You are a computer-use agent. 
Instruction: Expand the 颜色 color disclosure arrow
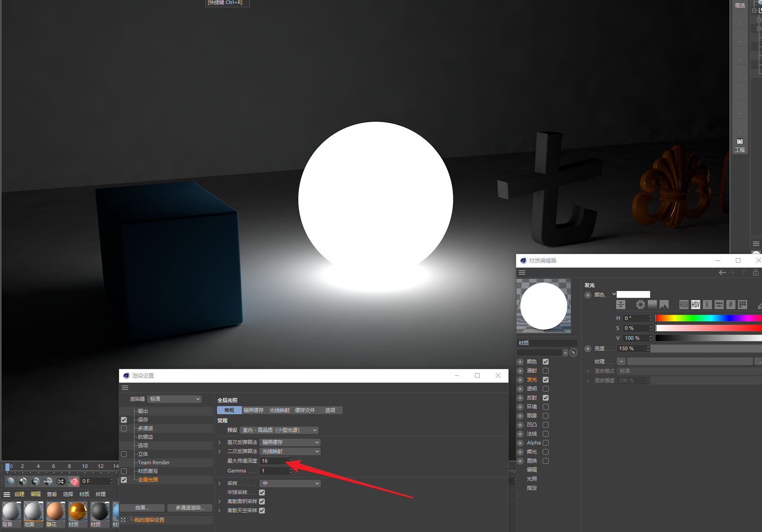[614, 294]
